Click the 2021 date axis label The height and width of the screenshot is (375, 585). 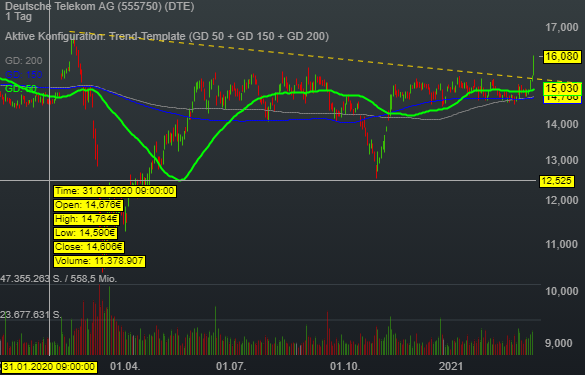point(450,366)
